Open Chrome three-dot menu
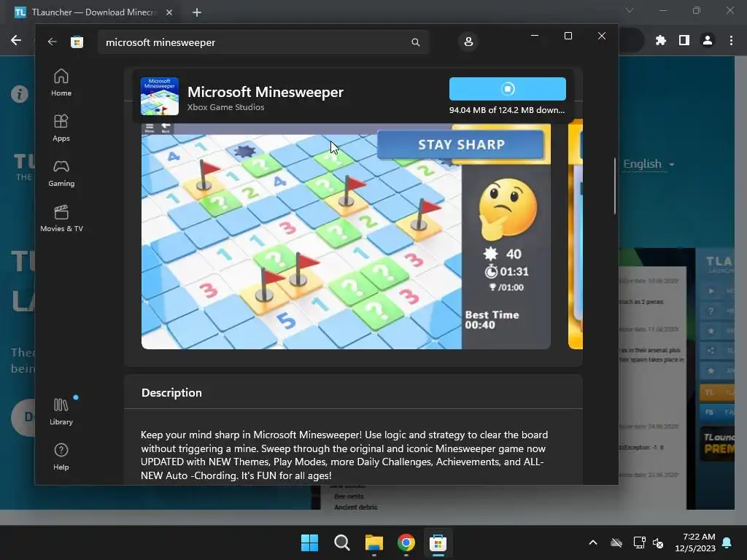 pyautogui.click(x=731, y=41)
